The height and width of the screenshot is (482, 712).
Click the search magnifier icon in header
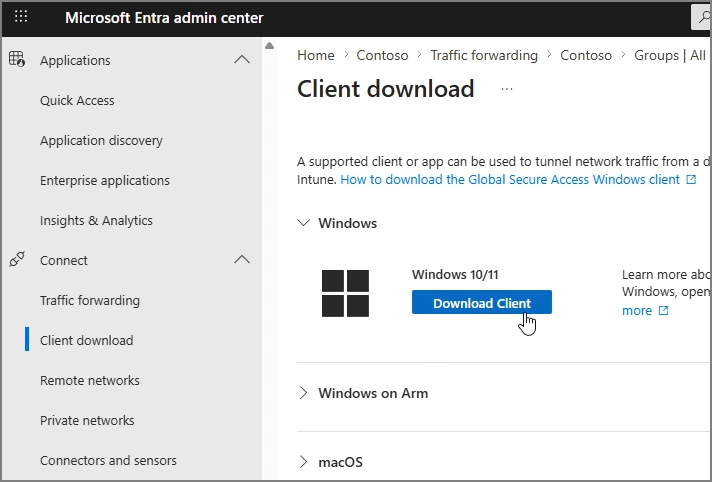coord(703,17)
